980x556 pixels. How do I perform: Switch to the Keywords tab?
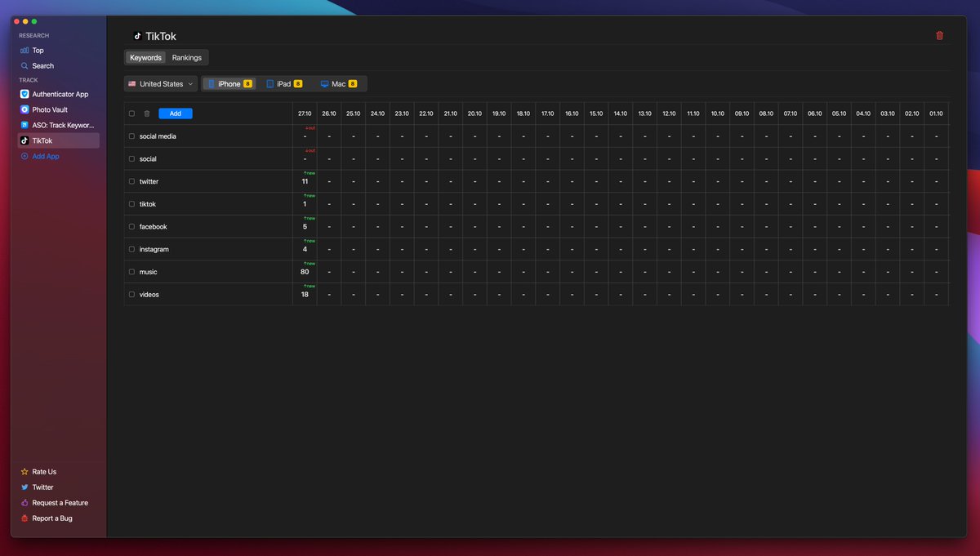146,58
